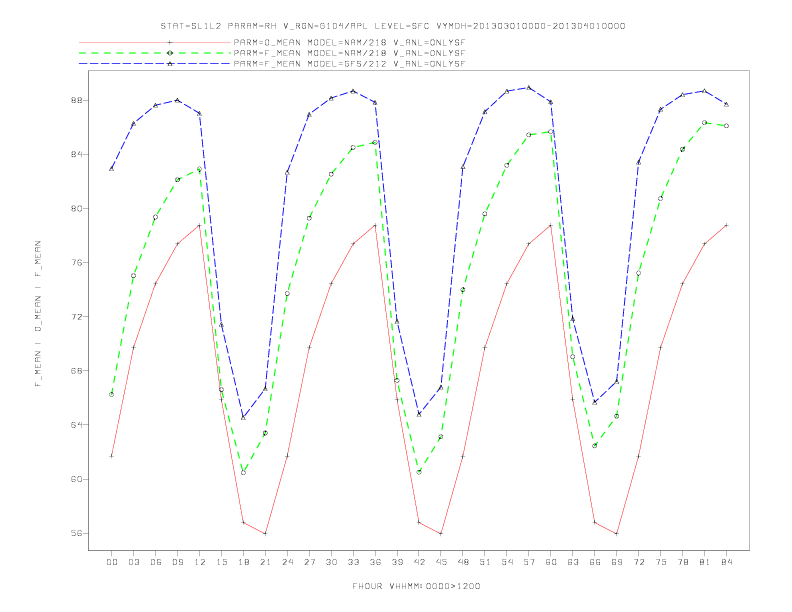Viewport: 792px width, 612px height.
Task: Click red plus data point at hour 84
Action: (x=726, y=225)
